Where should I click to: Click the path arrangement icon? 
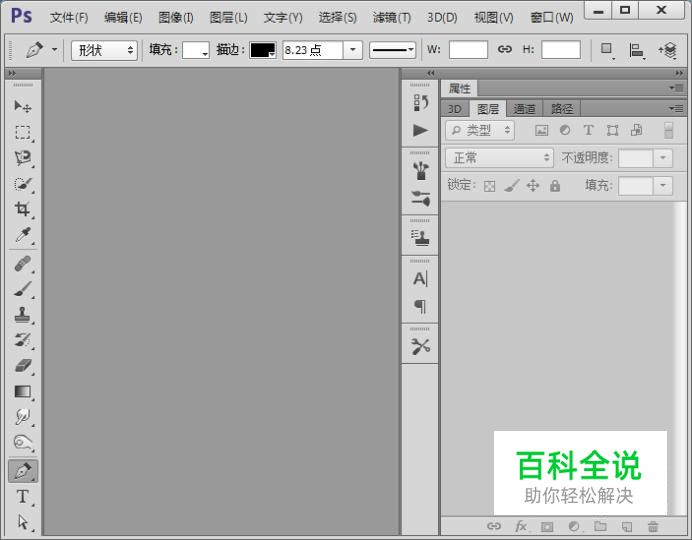pyautogui.click(x=668, y=50)
